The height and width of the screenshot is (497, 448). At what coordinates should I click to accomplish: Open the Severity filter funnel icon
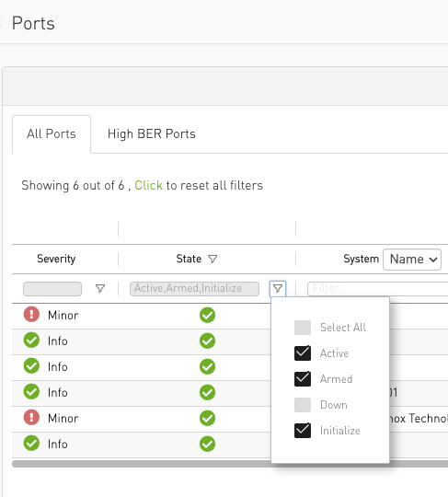100,288
